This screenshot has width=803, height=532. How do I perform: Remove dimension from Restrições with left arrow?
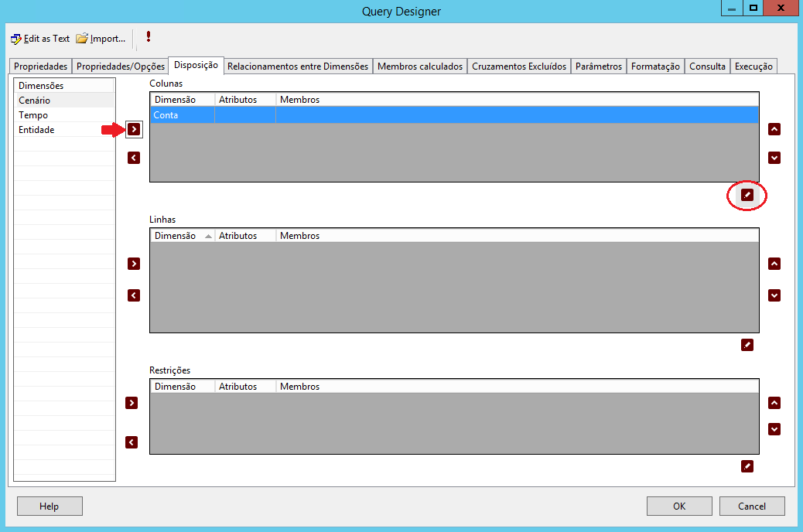[x=132, y=442]
